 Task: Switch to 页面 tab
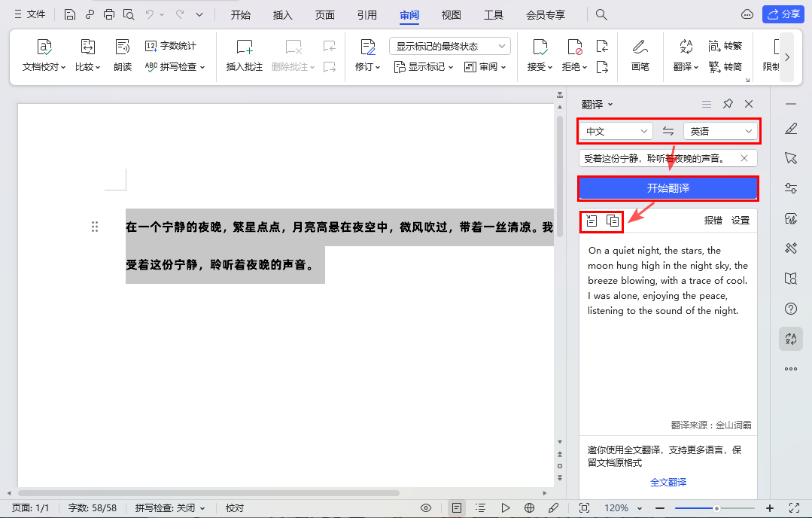point(324,15)
